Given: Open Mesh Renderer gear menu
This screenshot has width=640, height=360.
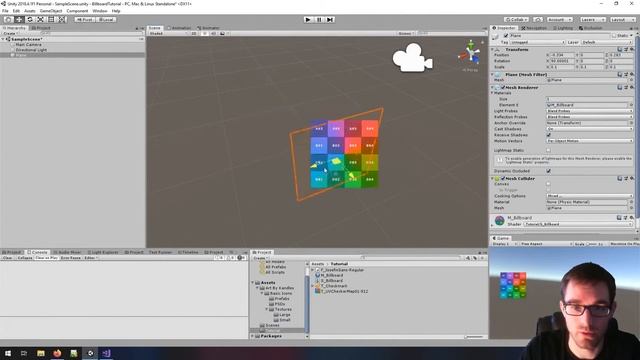Looking at the screenshot, I should 631,87.
